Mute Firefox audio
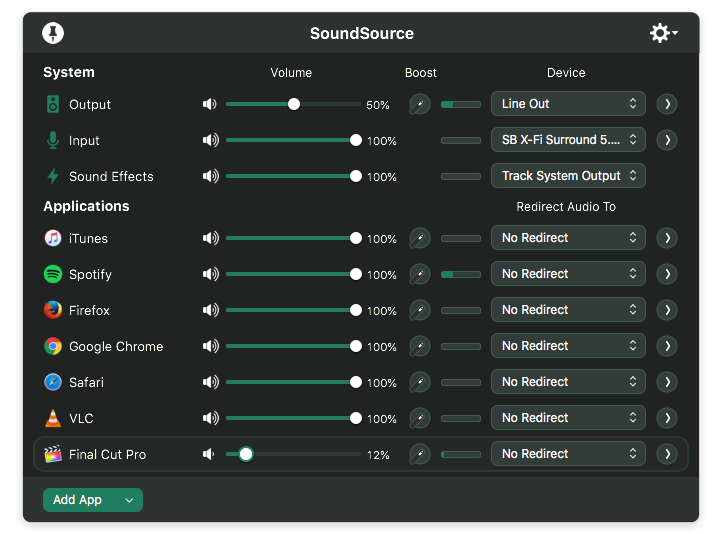This screenshot has width=721, height=534. coord(210,310)
